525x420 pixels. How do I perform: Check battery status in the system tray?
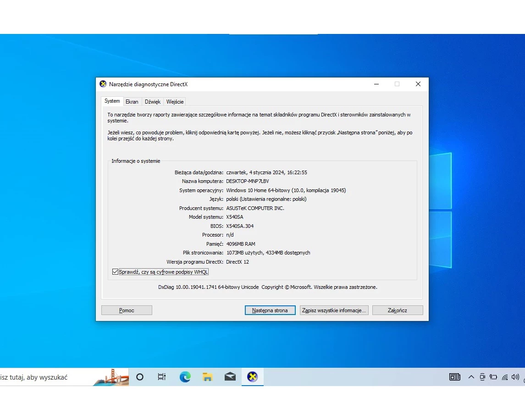493,377
